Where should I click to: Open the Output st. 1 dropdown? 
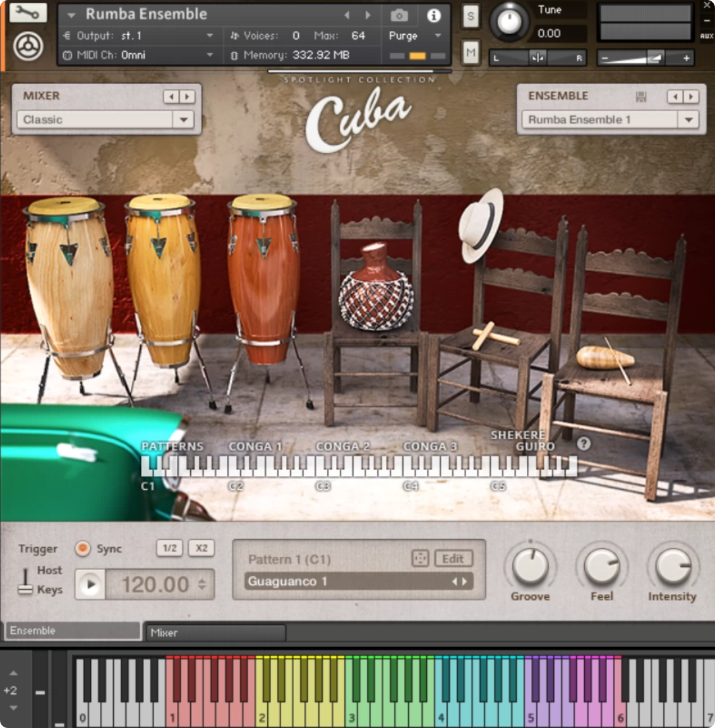coord(138,36)
